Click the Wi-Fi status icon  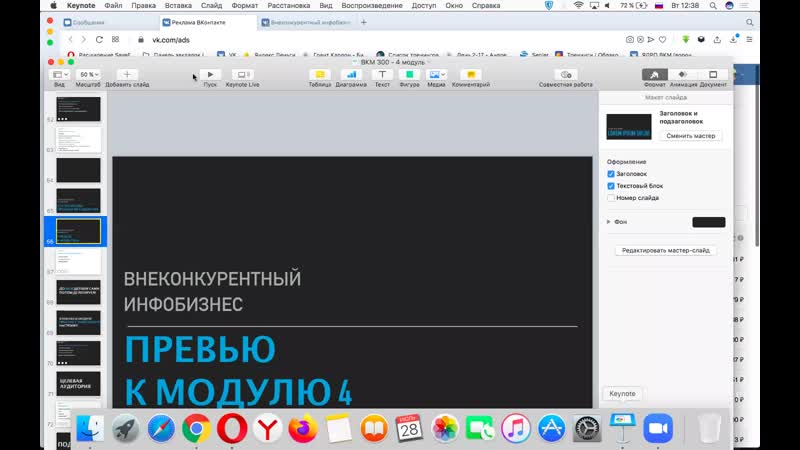point(578,6)
